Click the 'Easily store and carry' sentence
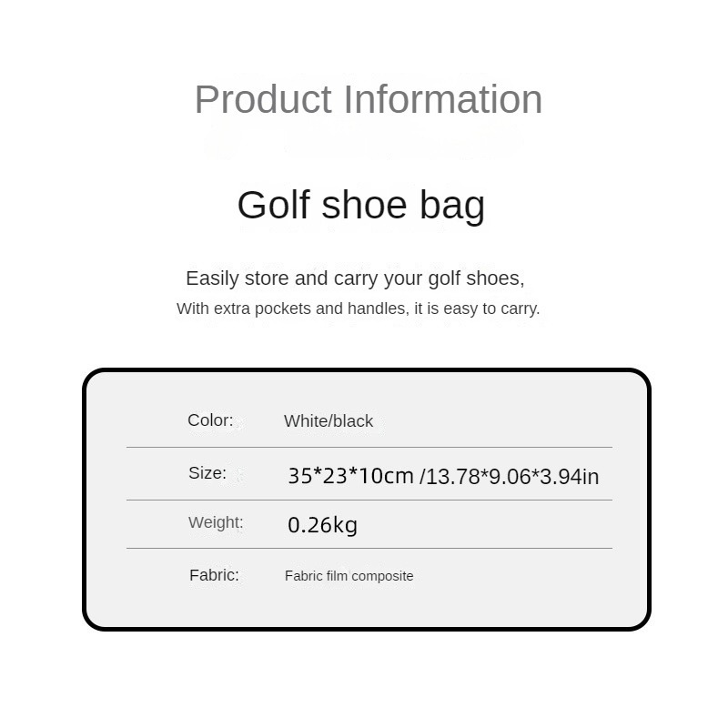The height and width of the screenshot is (728, 728). (x=355, y=278)
